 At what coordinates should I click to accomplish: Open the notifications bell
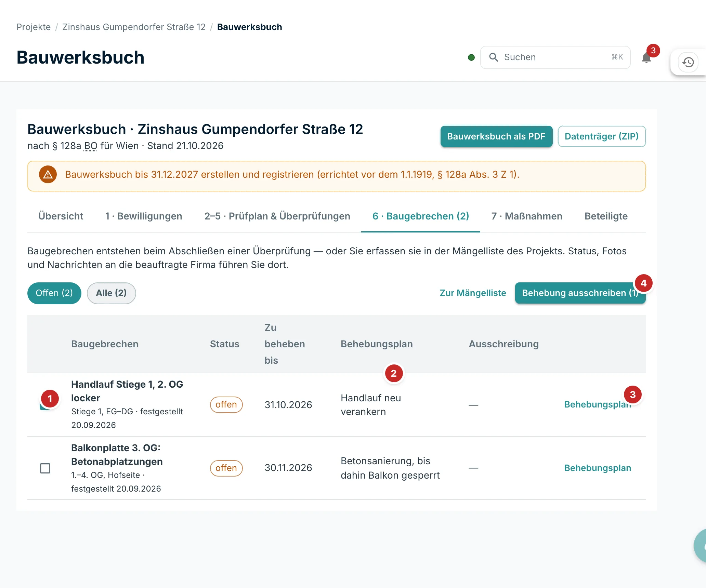(x=646, y=57)
